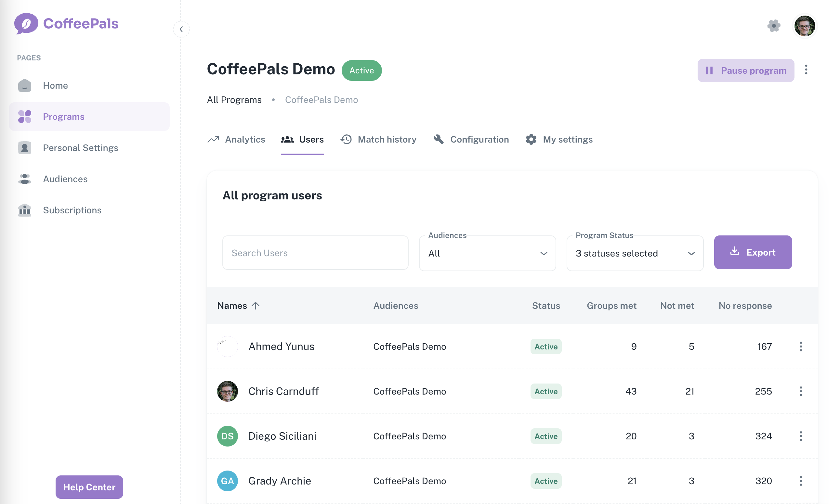Open the Subscriptions sidebar page
This screenshot has width=840, height=504.
click(72, 210)
